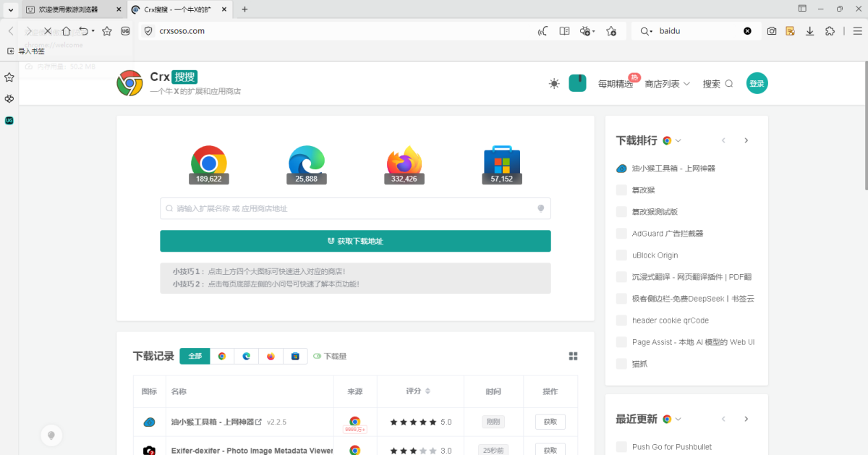This screenshot has width=868, height=455.
Task: Open the extensions puzzle icon in browser toolbar
Action: pyautogui.click(x=830, y=31)
